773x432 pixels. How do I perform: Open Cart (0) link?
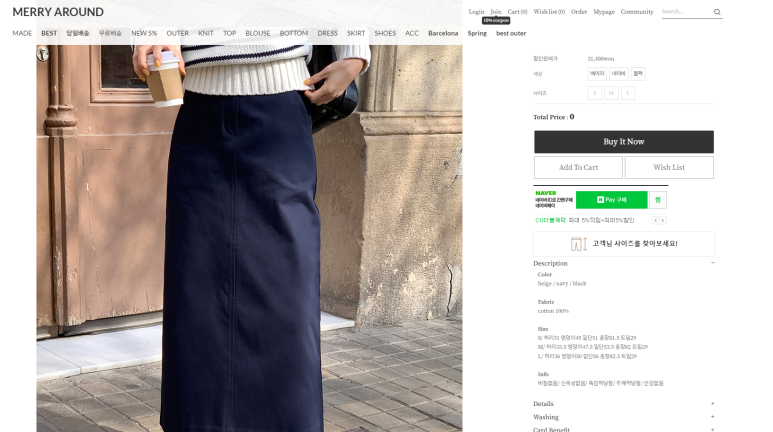(518, 11)
